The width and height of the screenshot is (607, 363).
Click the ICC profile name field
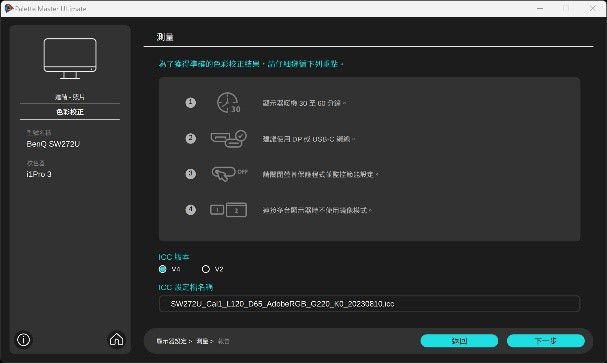pyautogui.click(x=369, y=304)
